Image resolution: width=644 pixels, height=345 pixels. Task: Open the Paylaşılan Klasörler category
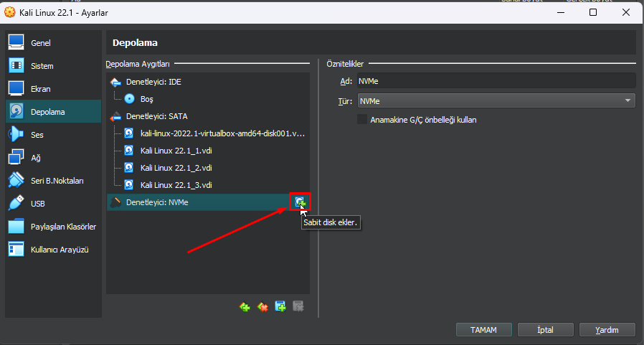coord(53,227)
